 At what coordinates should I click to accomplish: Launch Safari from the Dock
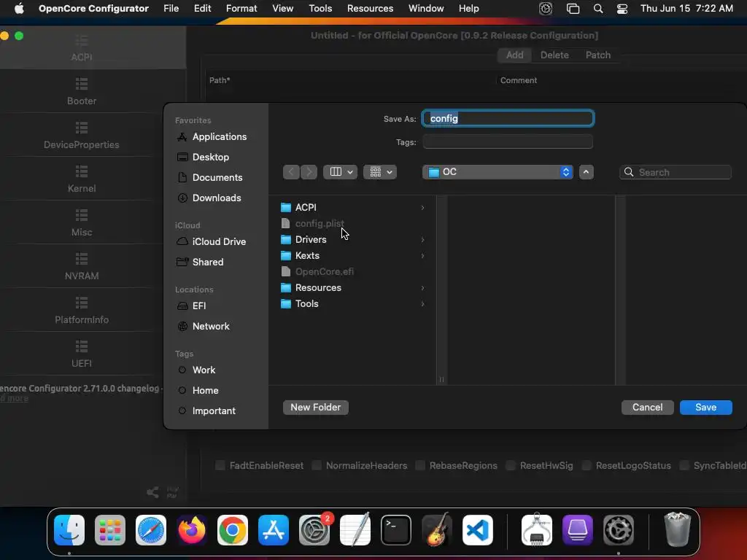coord(151,530)
